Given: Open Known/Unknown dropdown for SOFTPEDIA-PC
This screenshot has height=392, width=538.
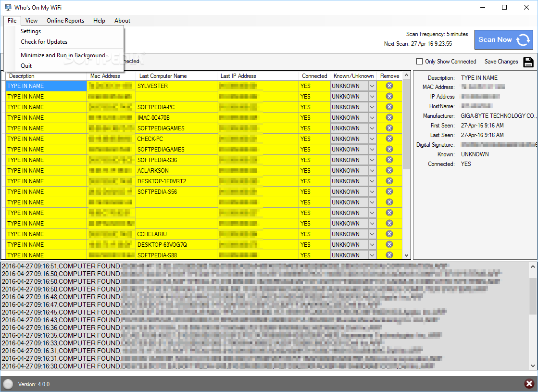Looking at the screenshot, I should [x=372, y=107].
